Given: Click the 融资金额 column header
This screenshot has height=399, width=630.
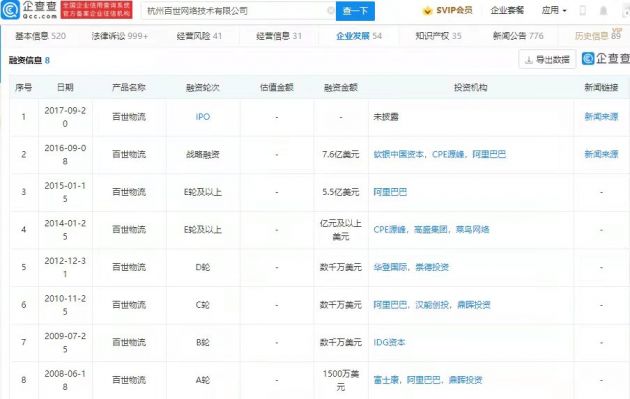Looking at the screenshot, I should coord(341,87).
